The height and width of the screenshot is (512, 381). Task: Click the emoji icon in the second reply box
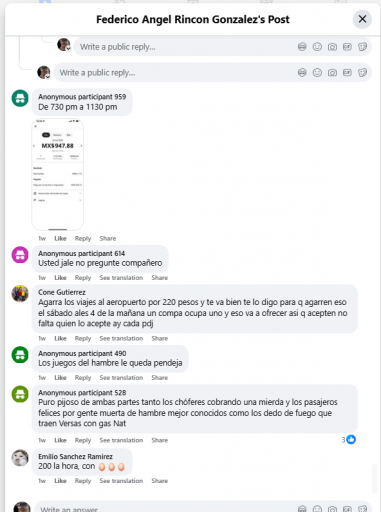coord(317,72)
